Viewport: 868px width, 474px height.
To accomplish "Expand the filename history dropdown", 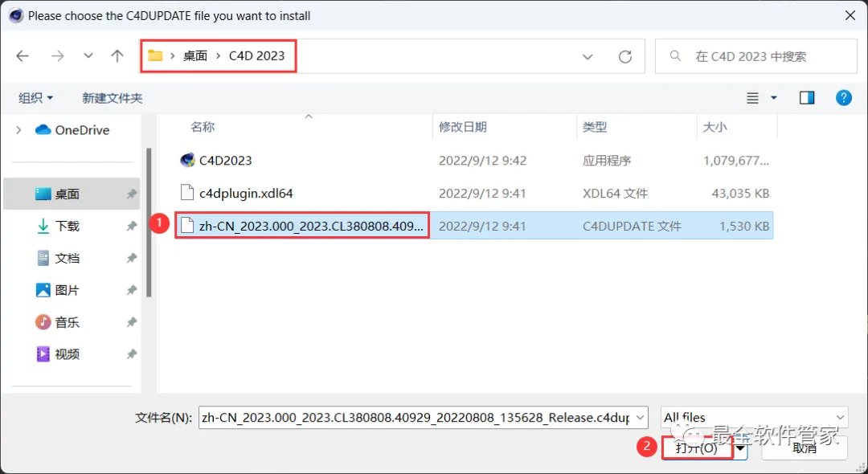I will click(640, 418).
